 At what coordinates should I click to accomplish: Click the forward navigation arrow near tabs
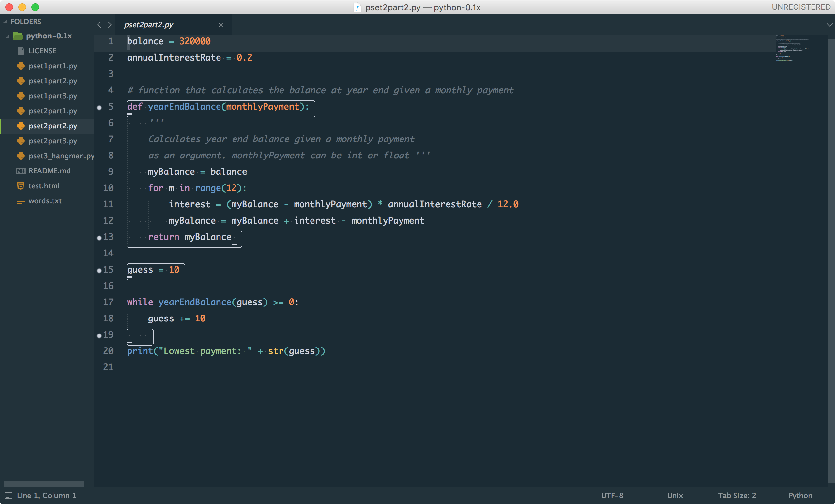click(109, 25)
